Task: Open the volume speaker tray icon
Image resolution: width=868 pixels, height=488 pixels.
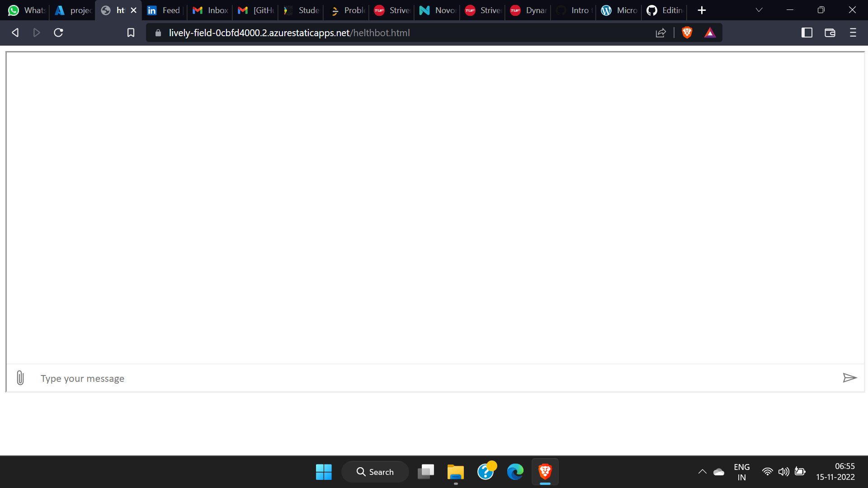Action: click(x=783, y=472)
